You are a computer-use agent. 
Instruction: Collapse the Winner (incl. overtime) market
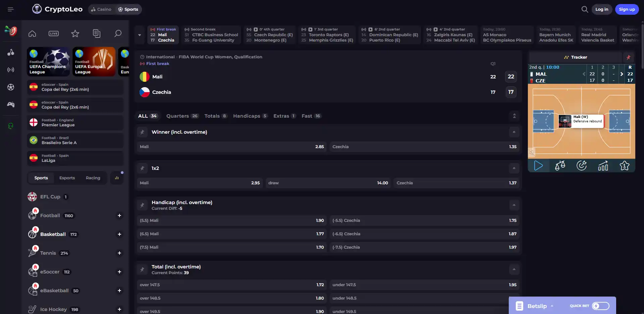point(514,132)
